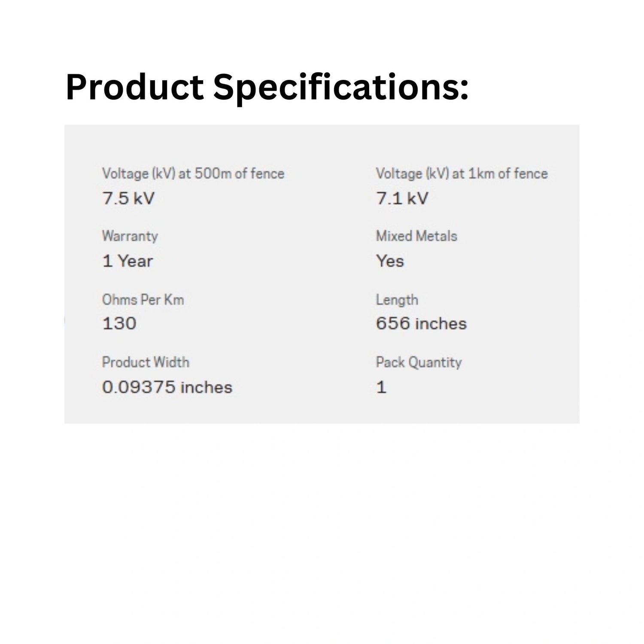Select the "Voltage (kV) at 500m of fence" label

[193, 173]
